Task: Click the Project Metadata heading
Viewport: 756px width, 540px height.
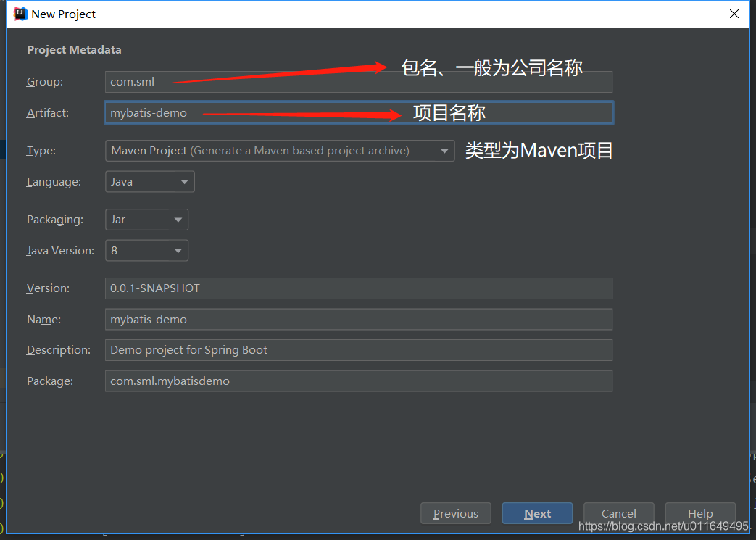Action: pos(74,50)
